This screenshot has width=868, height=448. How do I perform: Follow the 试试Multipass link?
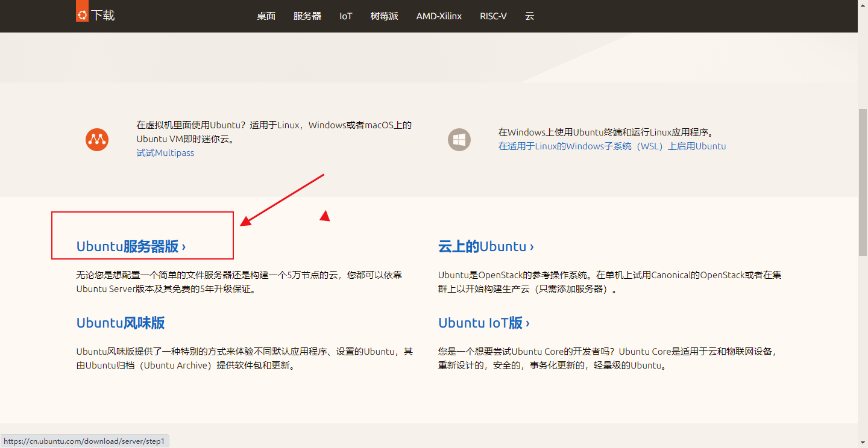point(165,153)
